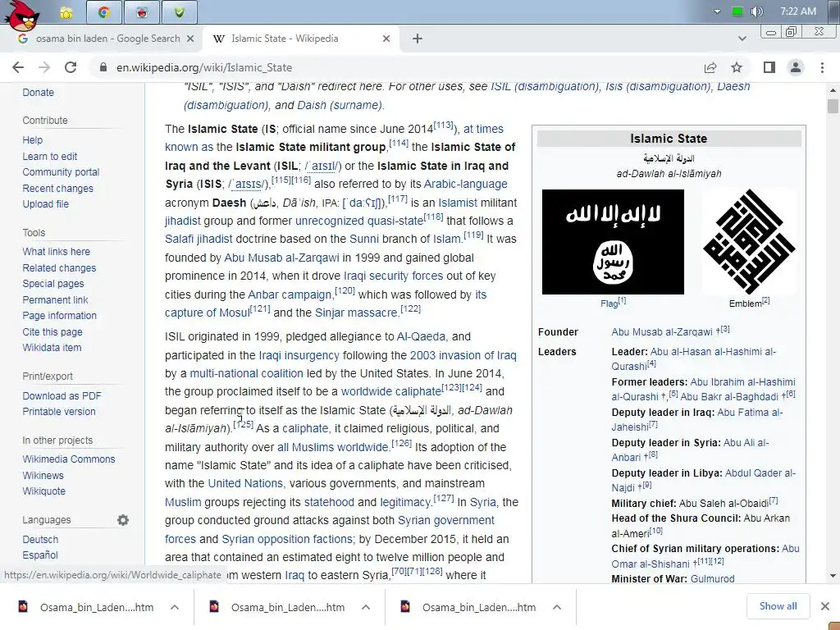The width and height of the screenshot is (840, 630).
Task: Open Chrome three-dot menu
Action: point(822,67)
